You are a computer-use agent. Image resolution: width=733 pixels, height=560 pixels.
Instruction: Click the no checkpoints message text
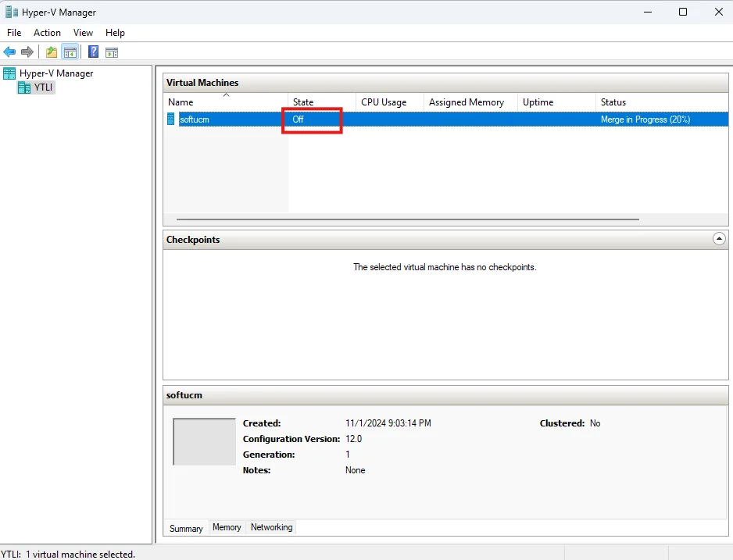pyautogui.click(x=445, y=267)
